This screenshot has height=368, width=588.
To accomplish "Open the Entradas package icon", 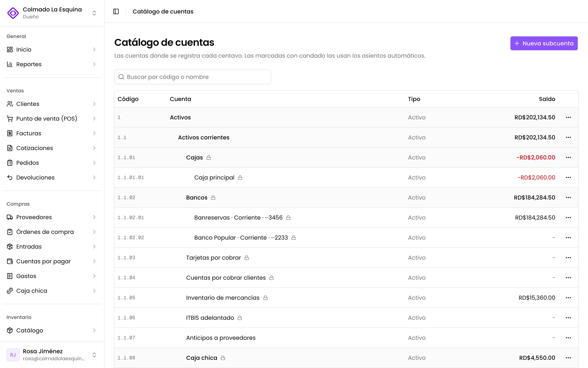I will click(x=10, y=247).
